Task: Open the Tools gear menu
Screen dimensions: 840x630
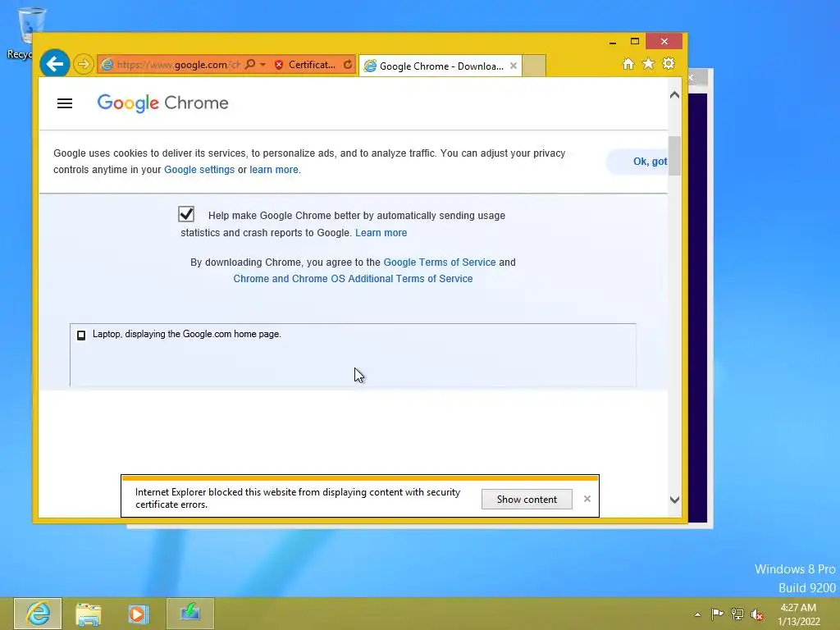Action: coord(669,64)
